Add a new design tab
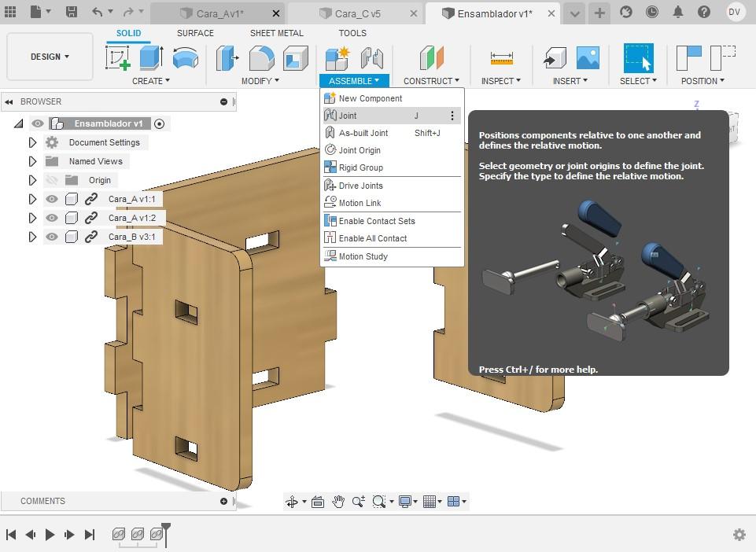Viewport: 756px width, 552px height. pos(599,13)
